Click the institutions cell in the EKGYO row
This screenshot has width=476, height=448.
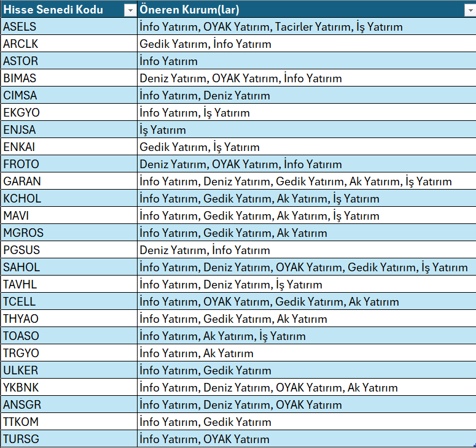[306, 112]
